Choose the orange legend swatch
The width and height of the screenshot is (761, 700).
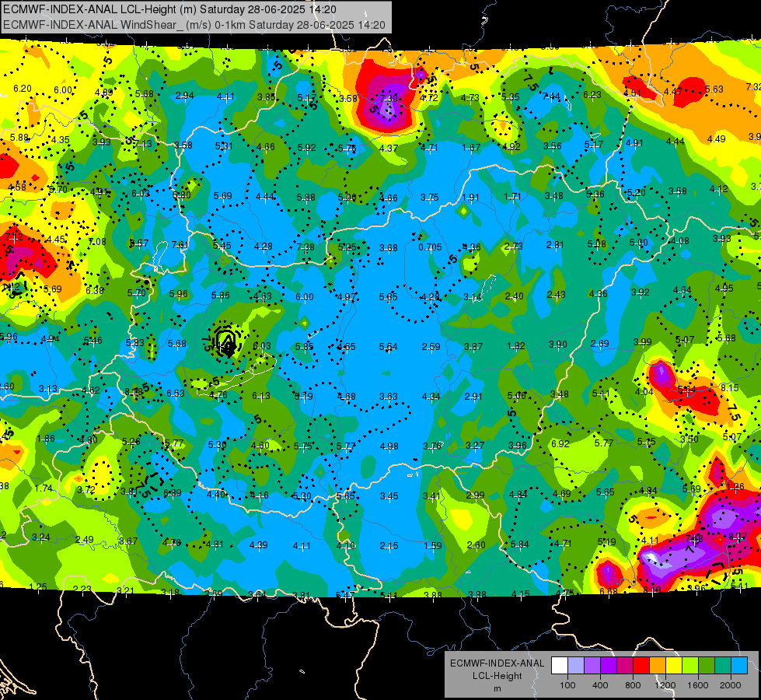658,666
